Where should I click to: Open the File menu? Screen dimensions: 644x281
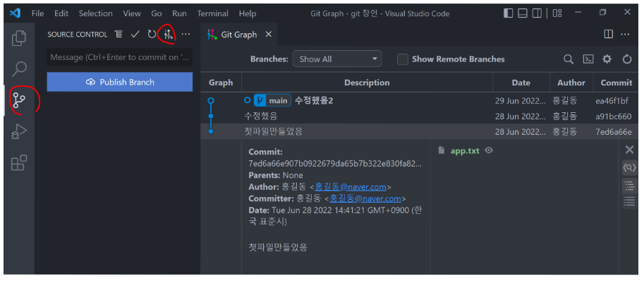click(x=38, y=13)
